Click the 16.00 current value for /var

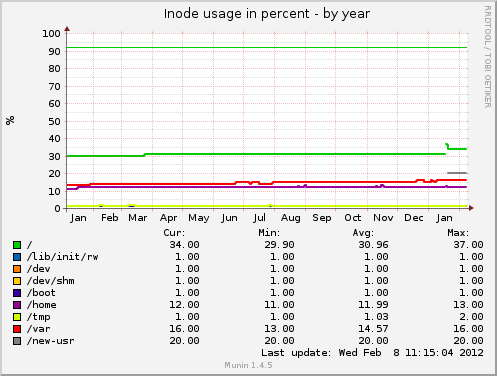tap(184, 329)
